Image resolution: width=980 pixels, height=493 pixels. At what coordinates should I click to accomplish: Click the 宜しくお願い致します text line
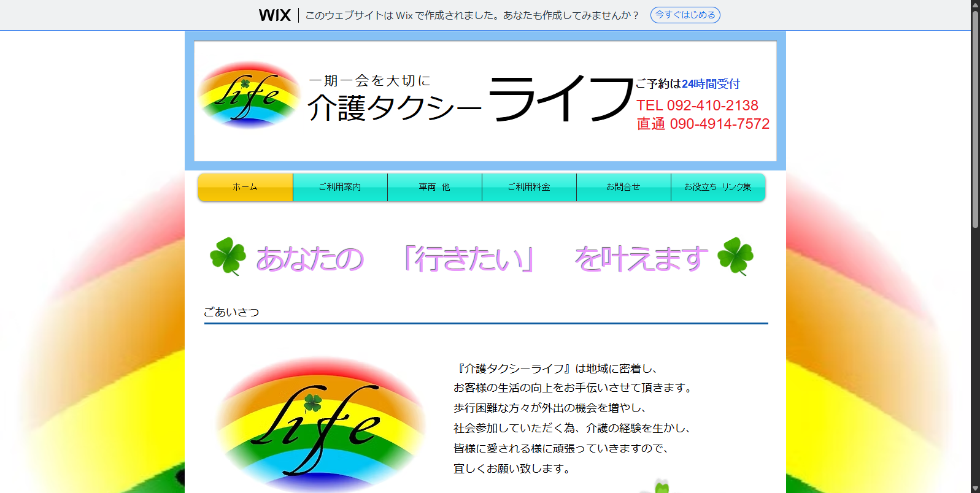click(x=513, y=468)
